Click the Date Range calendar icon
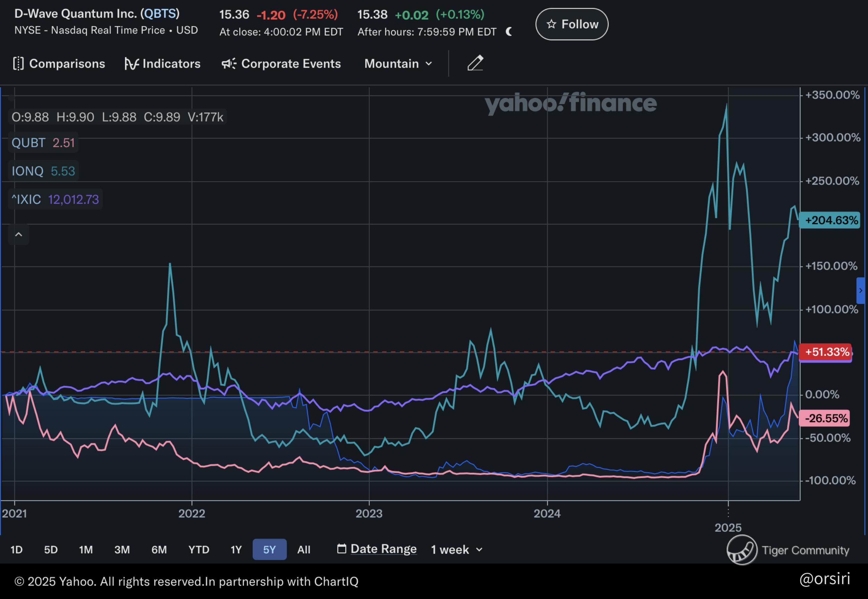This screenshot has width=868, height=599. coord(341,549)
